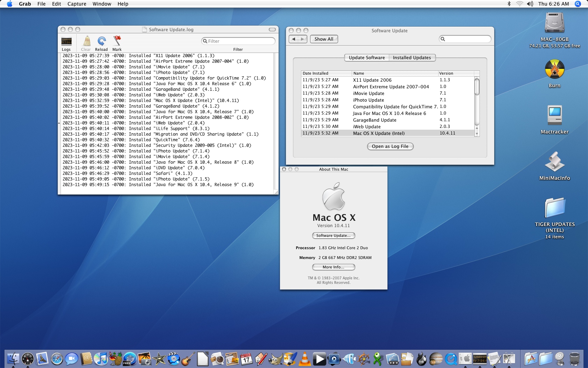The image size is (588, 368).
Task: Open iPhoto from the Dock
Action: 145,359
